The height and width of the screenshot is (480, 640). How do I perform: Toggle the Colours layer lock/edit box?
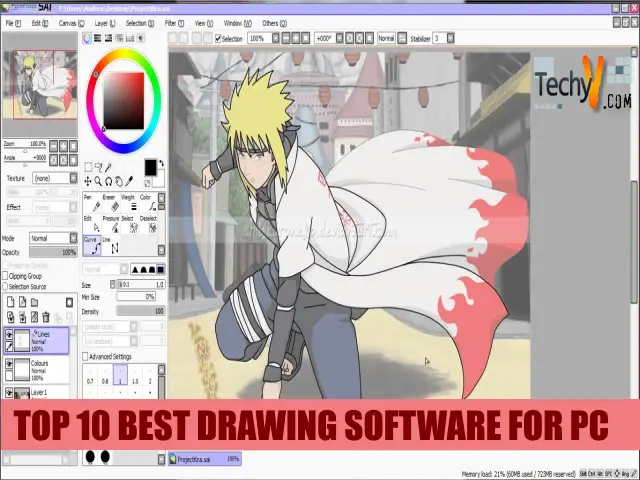[x=9, y=375]
